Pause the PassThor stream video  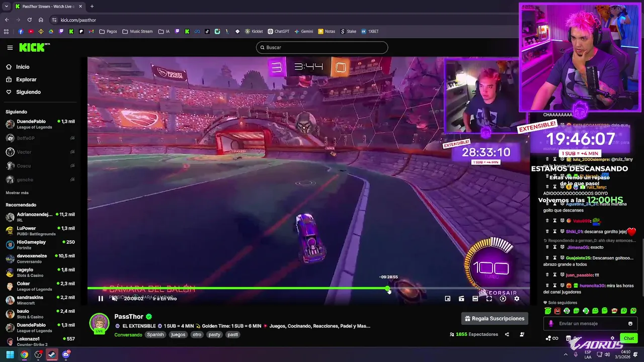tap(101, 299)
